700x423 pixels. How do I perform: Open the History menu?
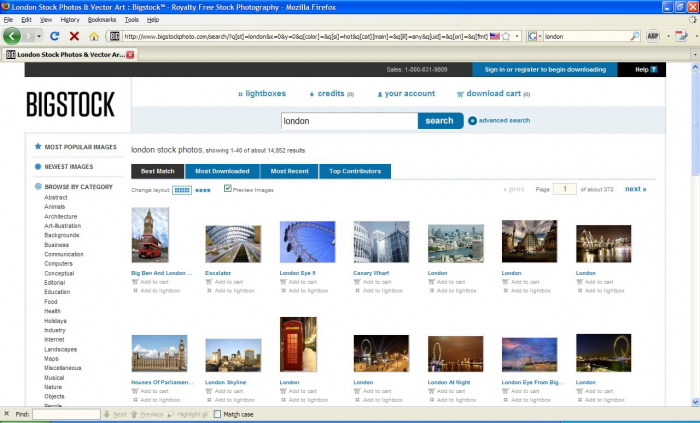pyautogui.click(x=70, y=20)
